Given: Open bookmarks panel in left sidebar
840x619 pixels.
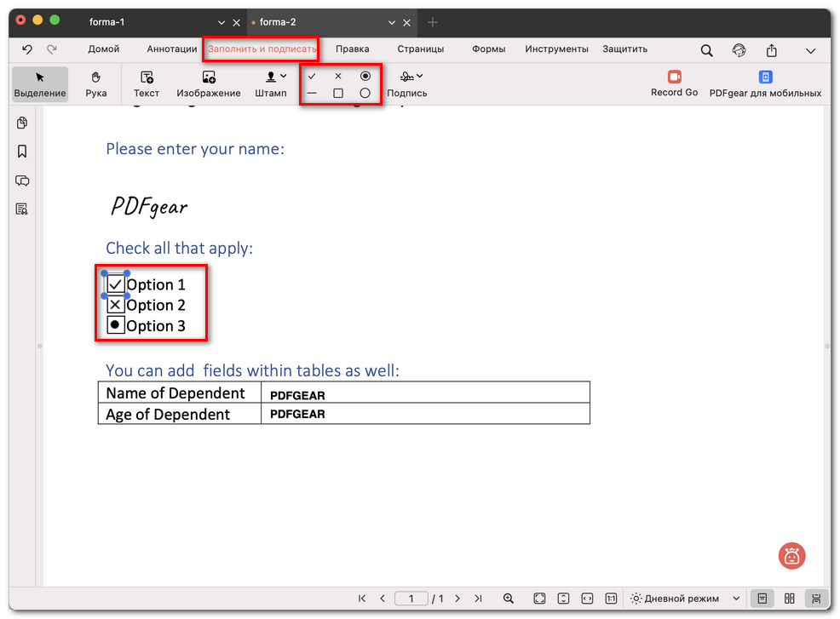Looking at the screenshot, I should tap(22, 152).
